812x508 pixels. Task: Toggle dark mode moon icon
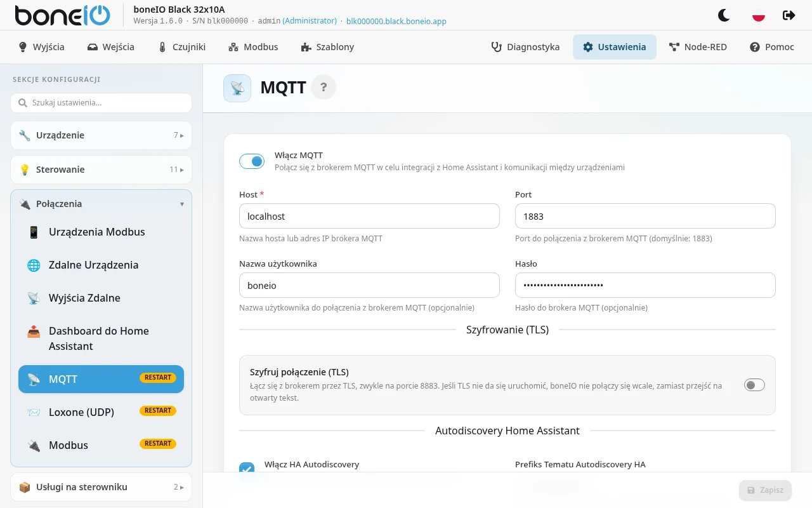pos(724,15)
